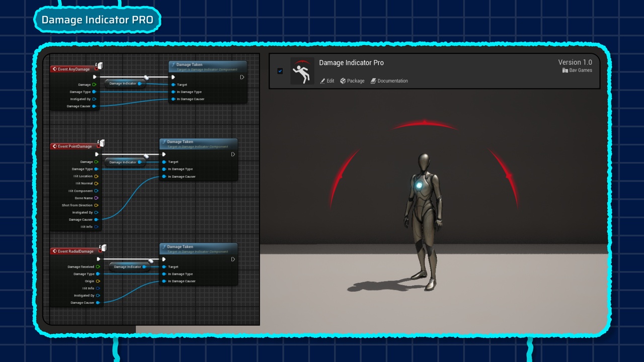Image resolution: width=644 pixels, height=362 pixels.
Task: Click Hit Location pin on Event PointDamage
Action: coord(96,176)
